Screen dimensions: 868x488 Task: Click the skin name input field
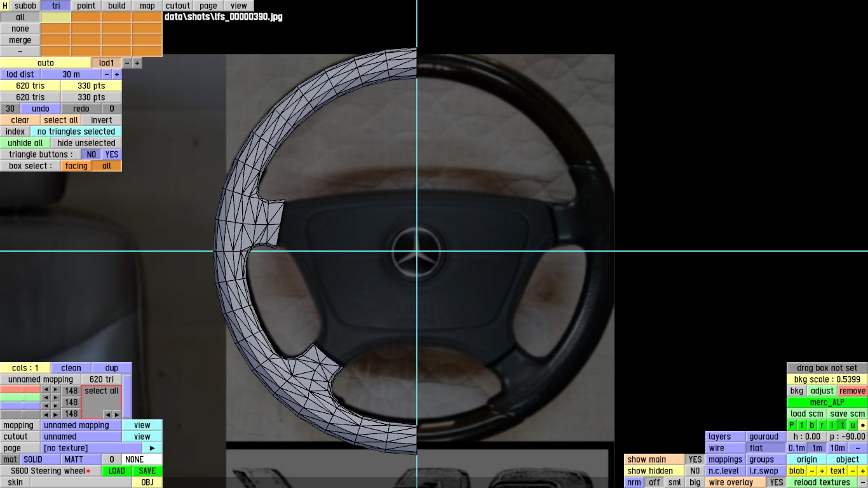point(81,482)
